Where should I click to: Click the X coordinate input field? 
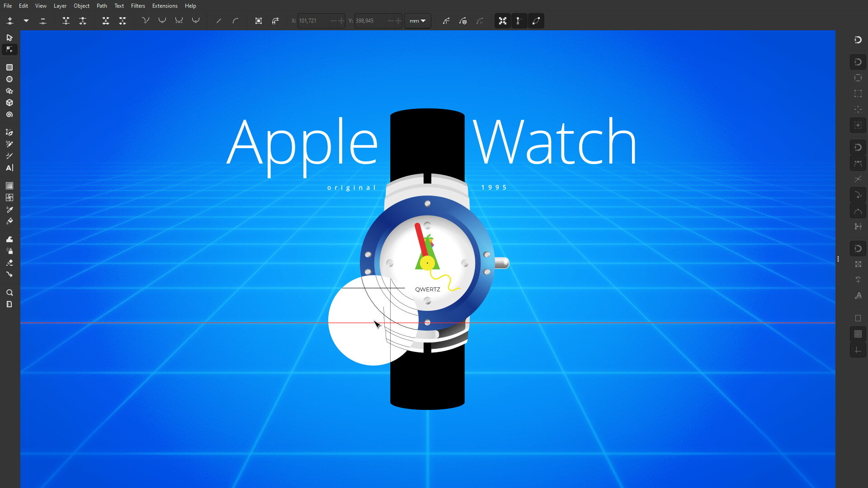pos(313,21)
